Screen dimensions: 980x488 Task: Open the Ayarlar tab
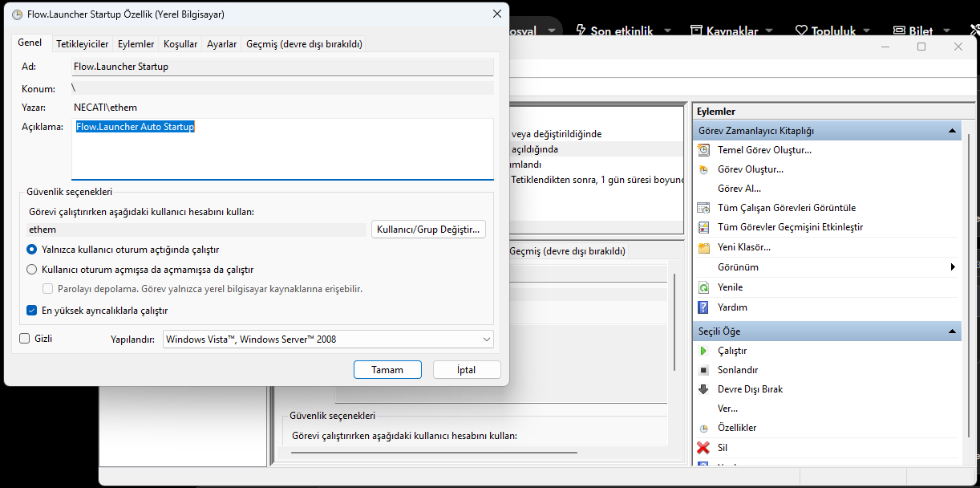point(222,44)
